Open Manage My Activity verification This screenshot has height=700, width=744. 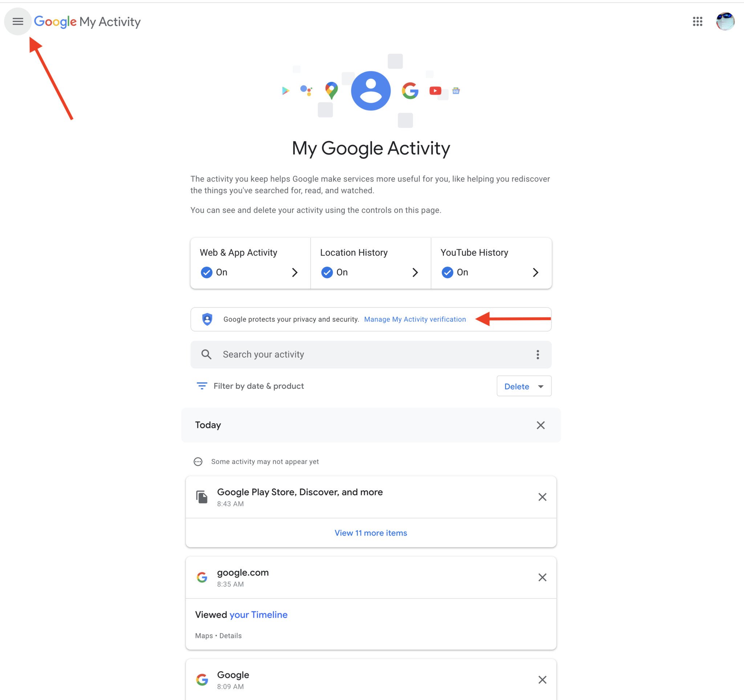pyautogui.click(x=415, y=319)
